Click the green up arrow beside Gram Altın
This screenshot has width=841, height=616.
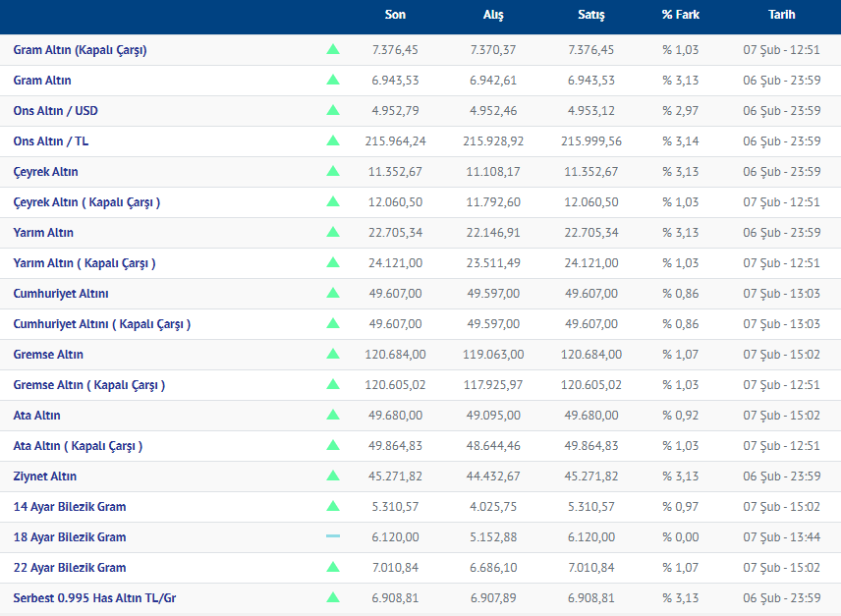pyautogui.click(x=333, y=80)
